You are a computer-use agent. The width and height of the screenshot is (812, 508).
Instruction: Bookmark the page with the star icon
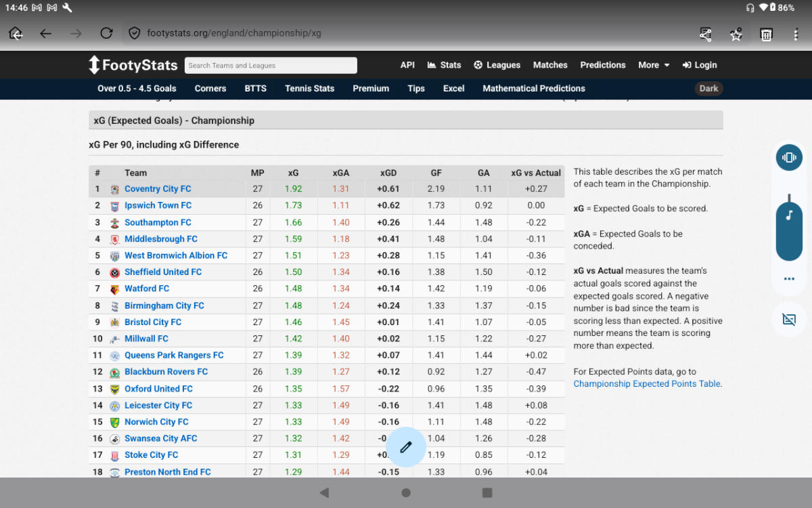click(x=736, y=35)
